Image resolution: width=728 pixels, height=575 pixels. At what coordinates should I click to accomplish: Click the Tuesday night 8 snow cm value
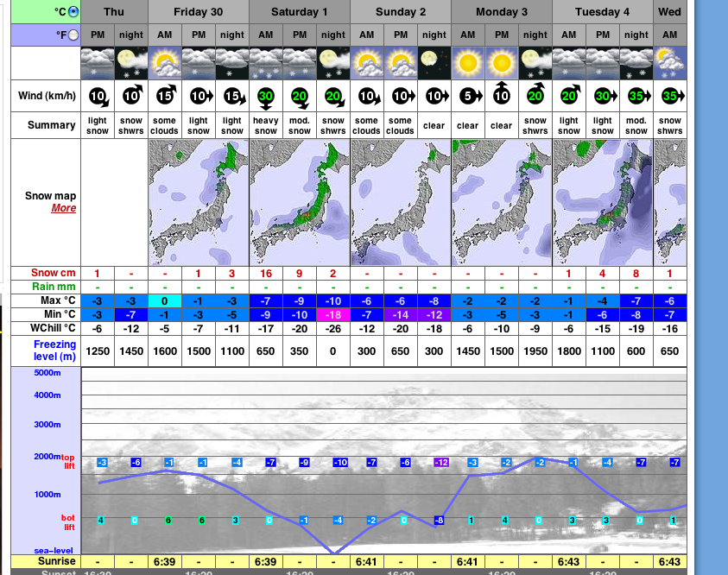tap(636, 274)
